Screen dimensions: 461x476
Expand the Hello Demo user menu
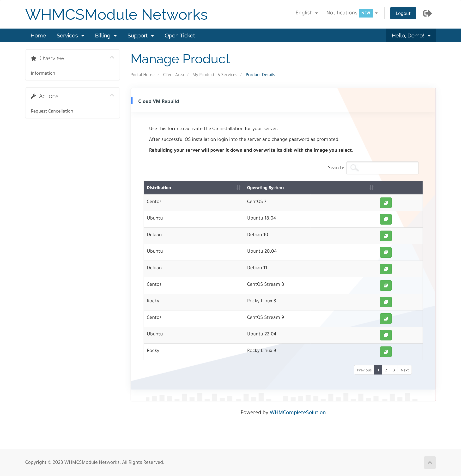pos(410,35)
